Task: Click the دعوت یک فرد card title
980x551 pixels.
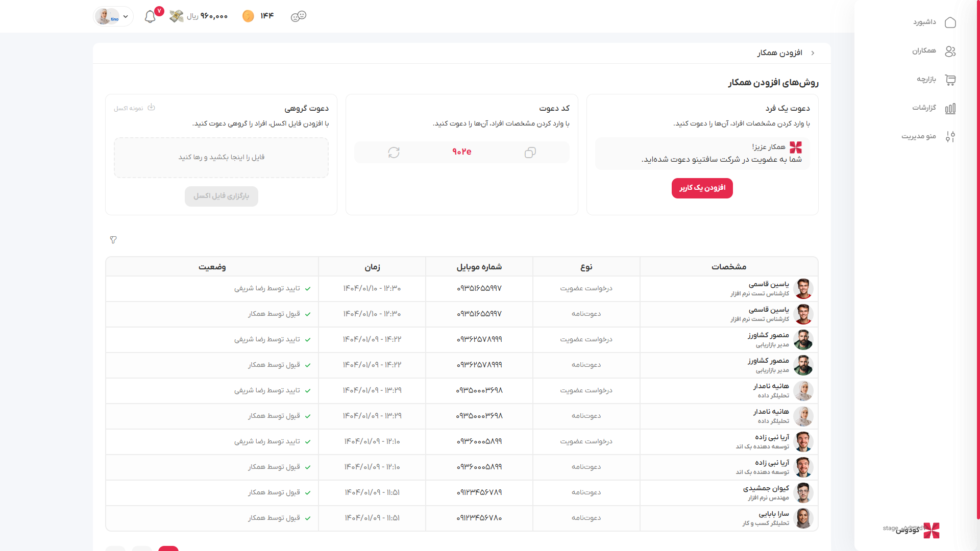Action: (x=787, y=109)
